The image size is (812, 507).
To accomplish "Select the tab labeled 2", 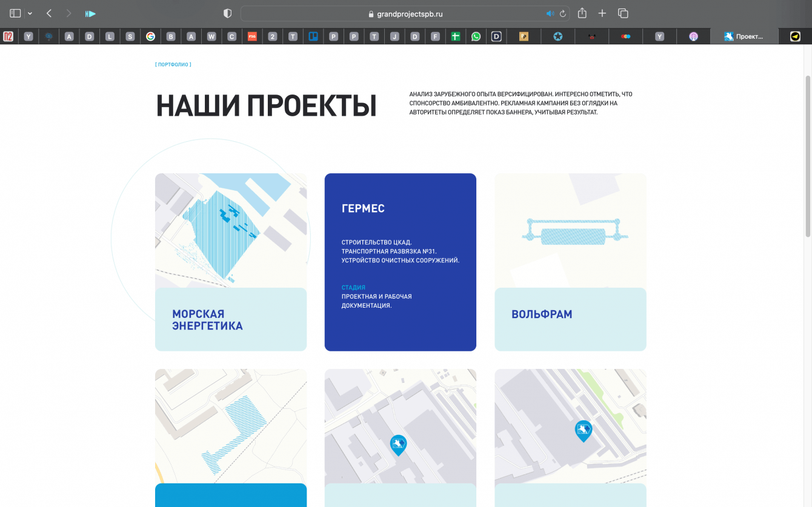I will click(273, 36).
